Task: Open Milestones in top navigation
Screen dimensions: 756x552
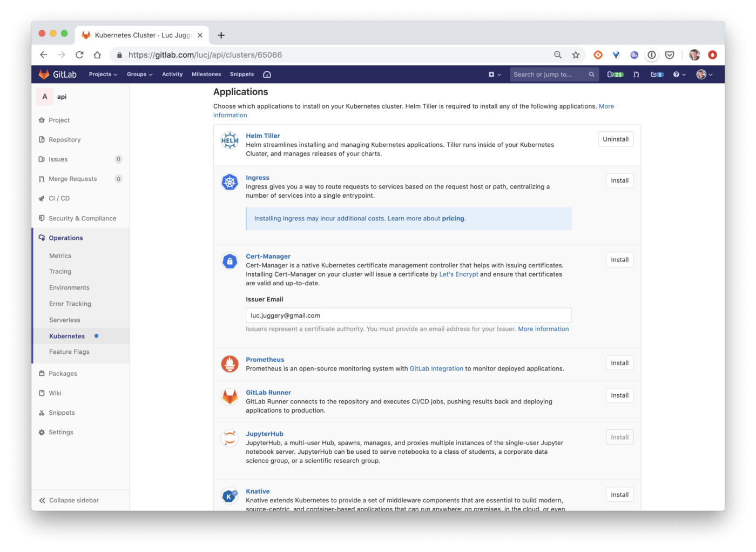Action: [x=206, y=75]
